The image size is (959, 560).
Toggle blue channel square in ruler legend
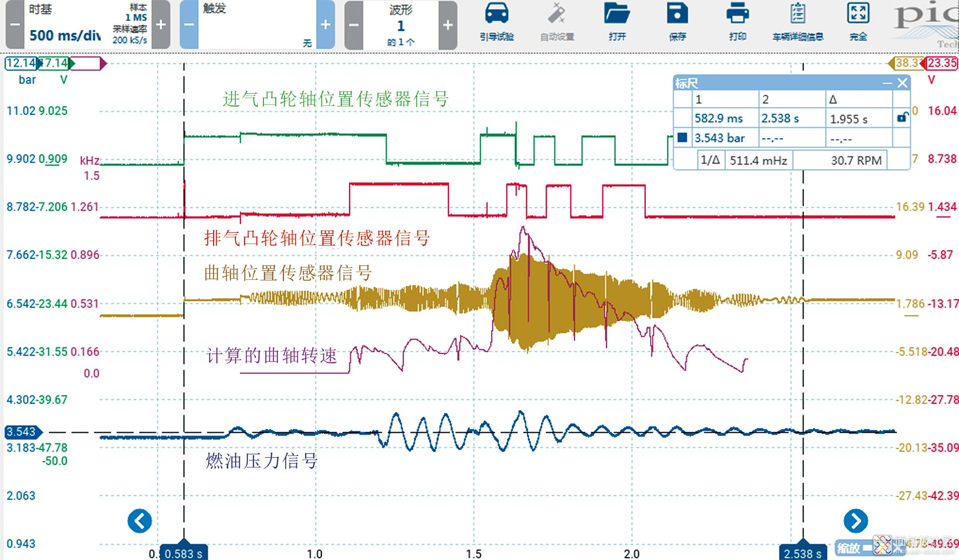pos(683,138)
